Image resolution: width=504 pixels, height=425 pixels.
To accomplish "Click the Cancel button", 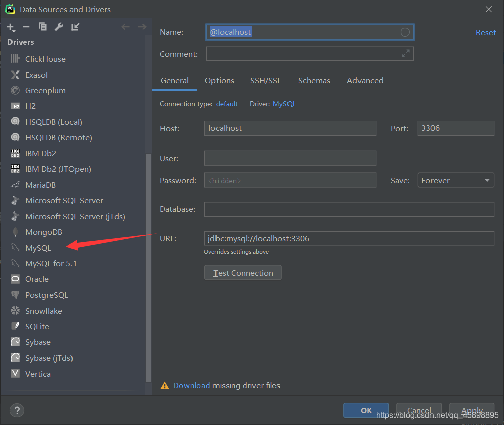I will [x=419, y=410].
